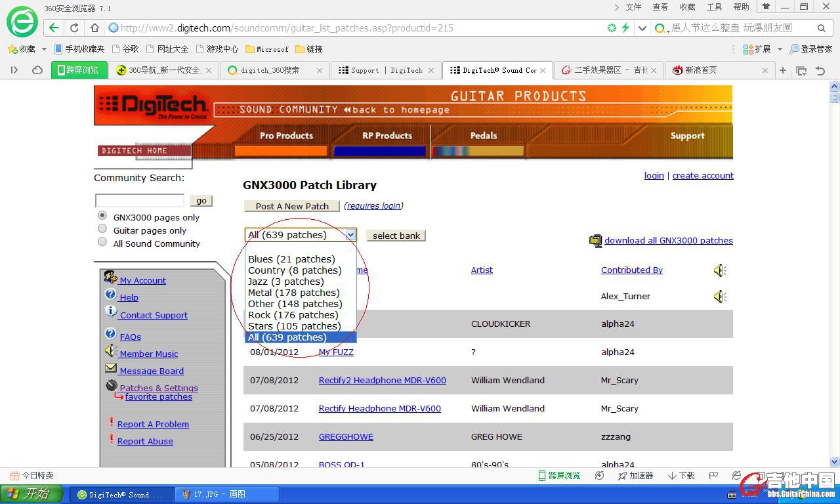The width and height of the screenshot is (840, 504).
Task: Open the Microsof bookmarks folder
Action: point(267,49)
